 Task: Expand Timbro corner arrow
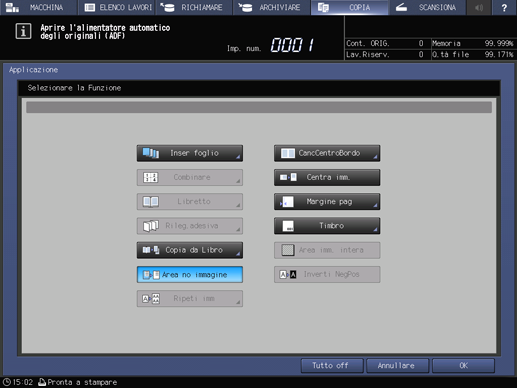point(375,229)
